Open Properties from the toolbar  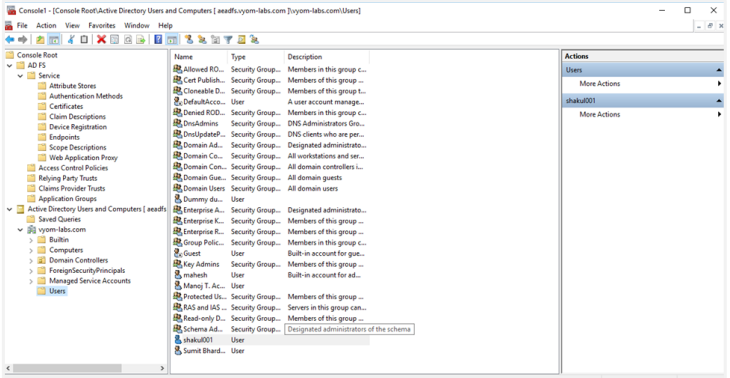pyautogui.click(x=115, y=40)
